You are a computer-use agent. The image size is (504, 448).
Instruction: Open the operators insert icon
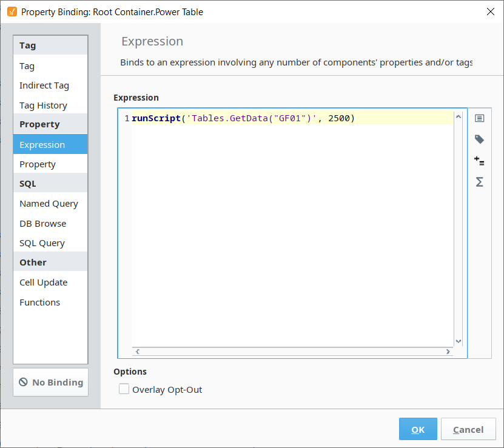tap(479, 161)
